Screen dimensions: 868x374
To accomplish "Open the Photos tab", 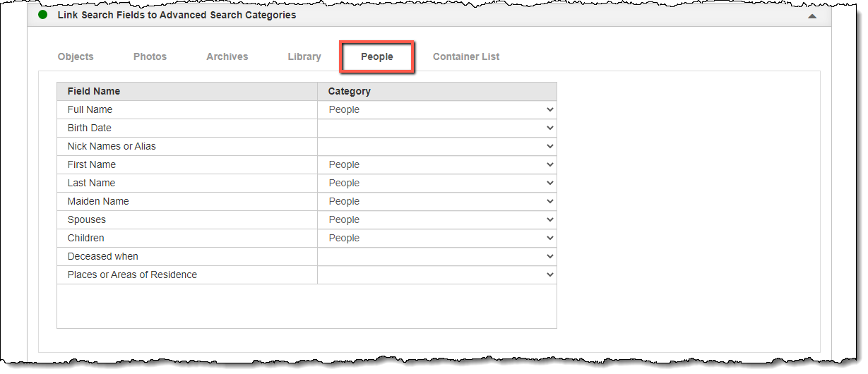I will coord(150,56).
